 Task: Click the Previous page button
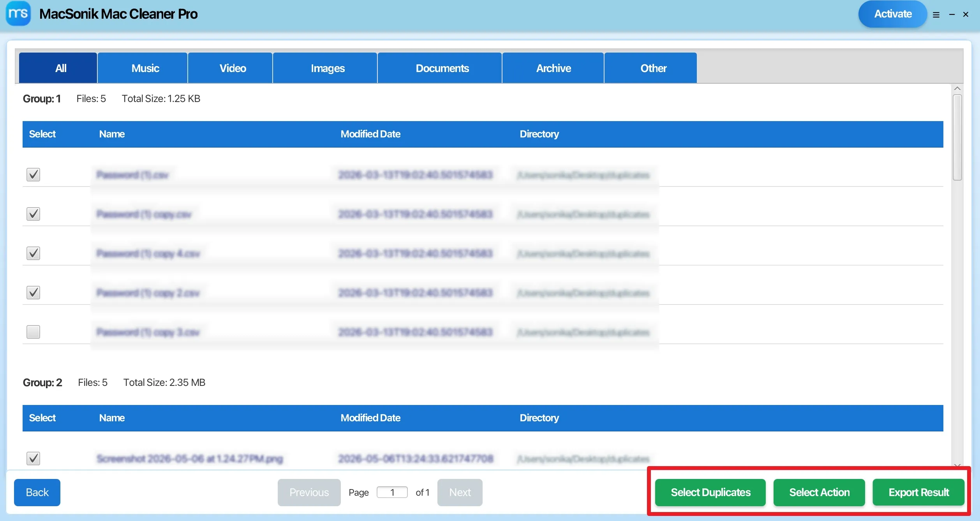(x=309, y=492)
